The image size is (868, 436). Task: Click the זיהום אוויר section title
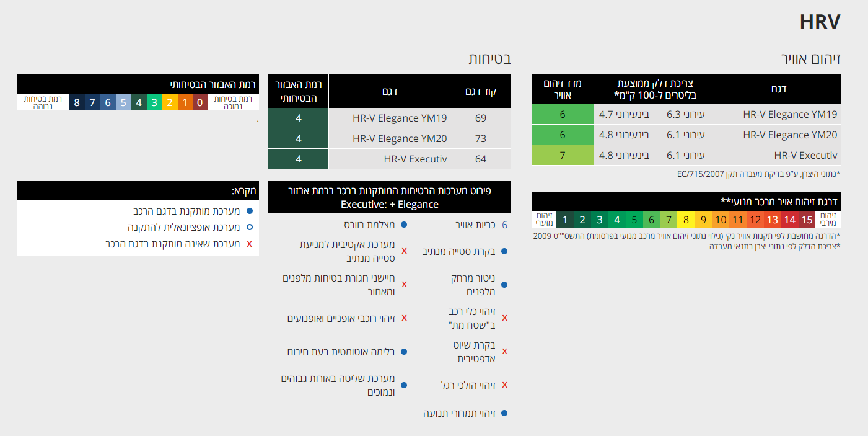(811, 60)
